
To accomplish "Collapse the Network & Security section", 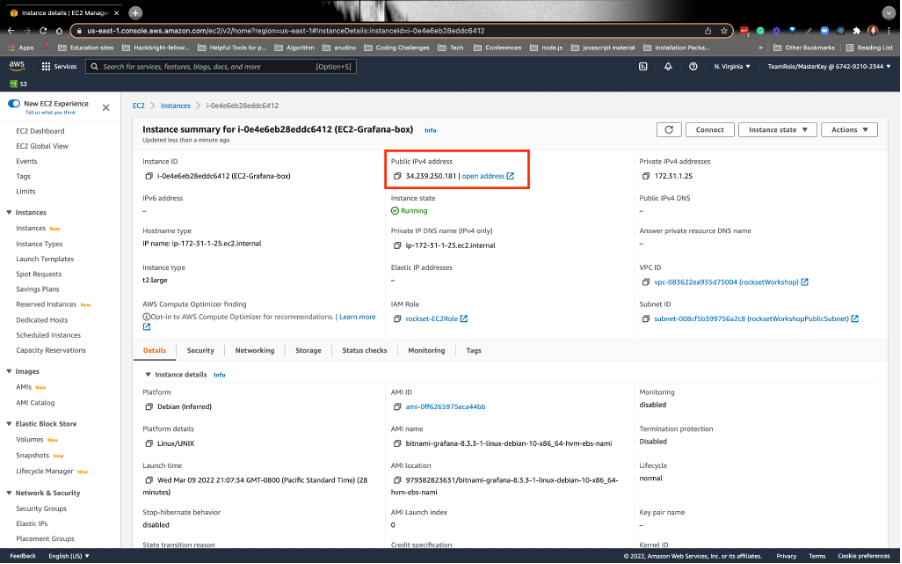I will click(9, 493).
